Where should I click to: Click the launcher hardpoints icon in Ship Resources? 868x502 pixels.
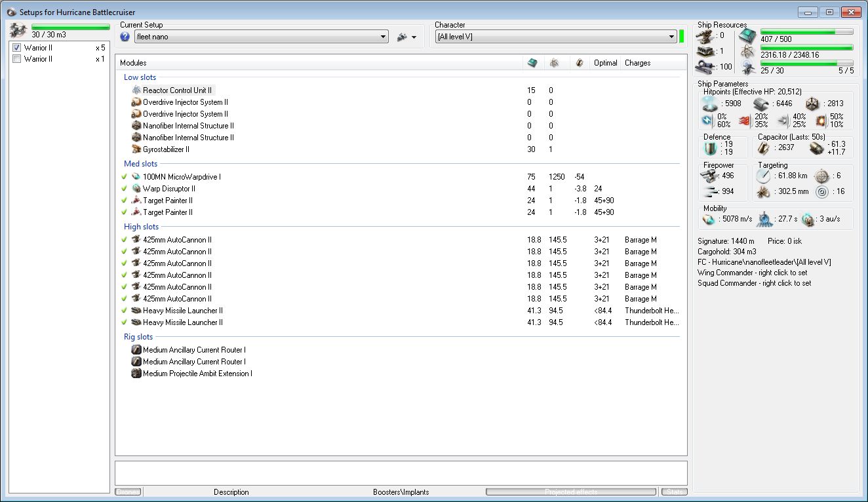(705, 51)
